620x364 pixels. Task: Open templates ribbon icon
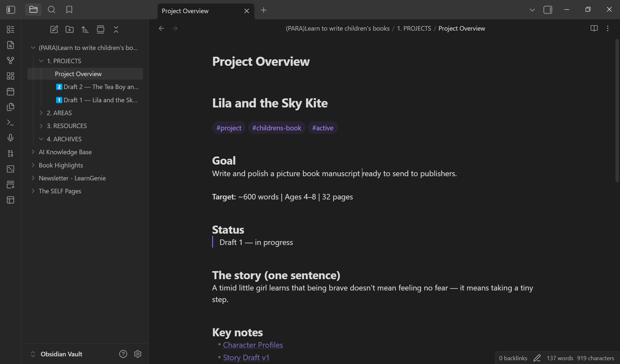[11, 107]
